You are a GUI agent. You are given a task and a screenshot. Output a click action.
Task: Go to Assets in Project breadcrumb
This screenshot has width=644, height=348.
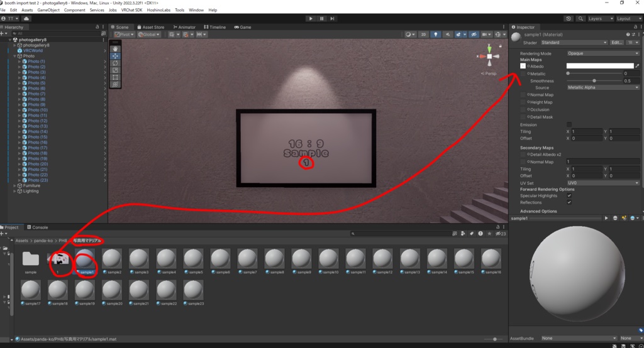(22, 241)
